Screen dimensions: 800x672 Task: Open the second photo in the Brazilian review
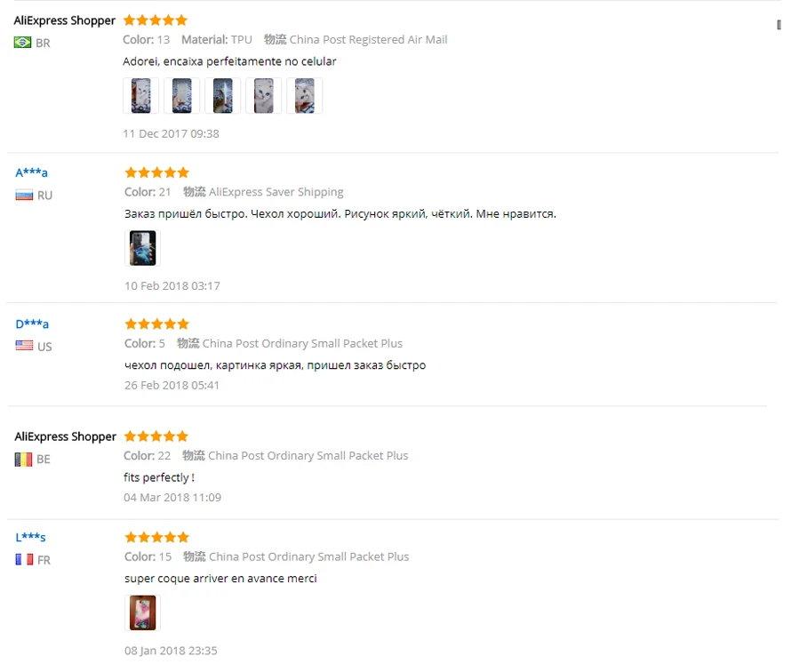coord(181,95)
